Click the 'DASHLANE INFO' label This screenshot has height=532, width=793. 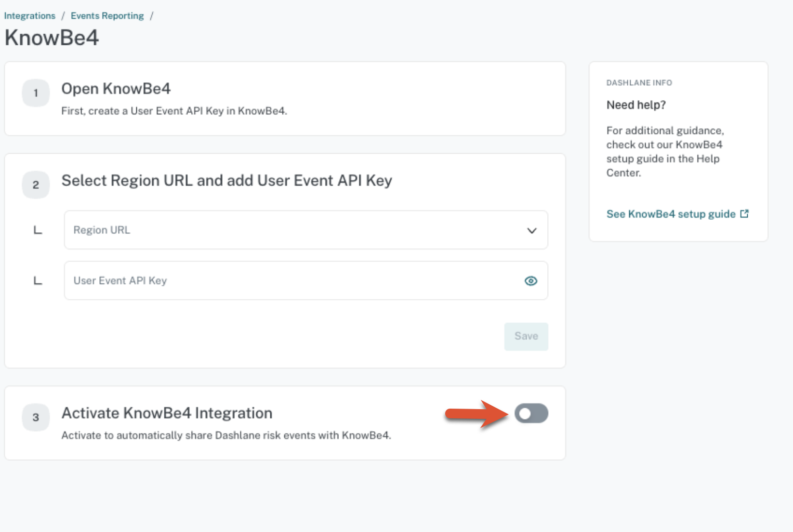point(639,83)
